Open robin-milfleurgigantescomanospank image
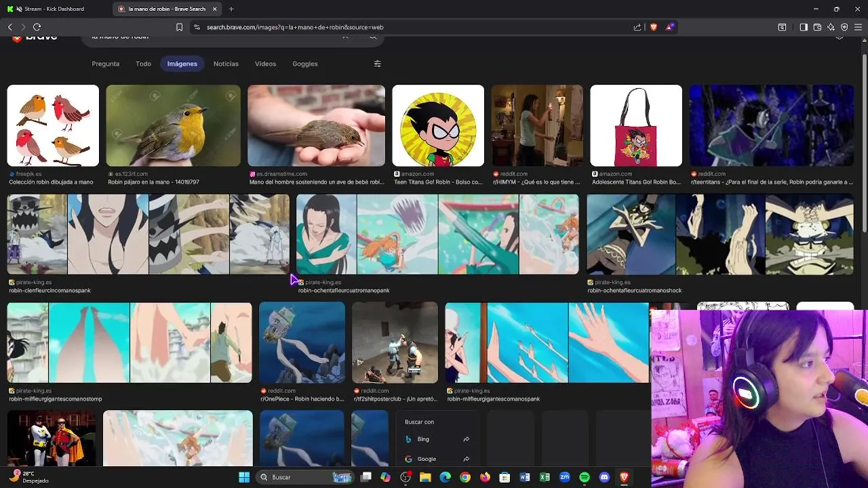The height and width of the screenshot is (488, 868). point(547,342)
